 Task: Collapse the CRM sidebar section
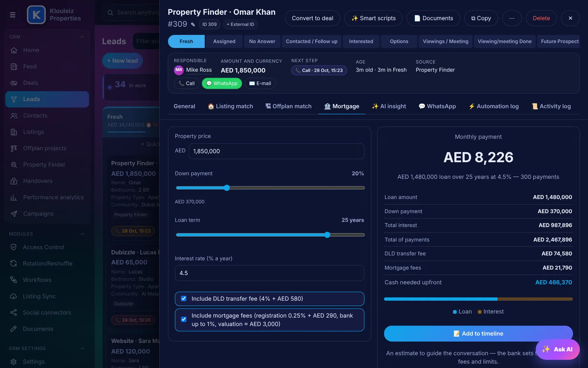coord(82,37)
